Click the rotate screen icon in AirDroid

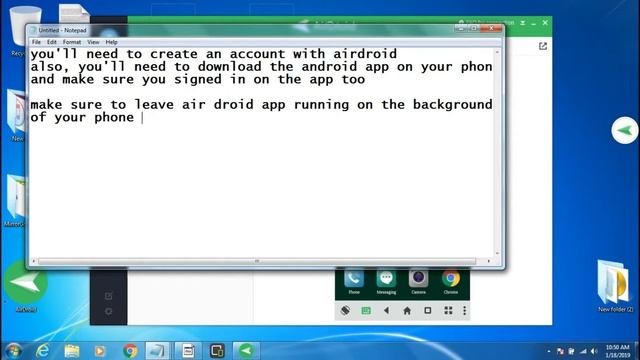(x=345, y=311)
